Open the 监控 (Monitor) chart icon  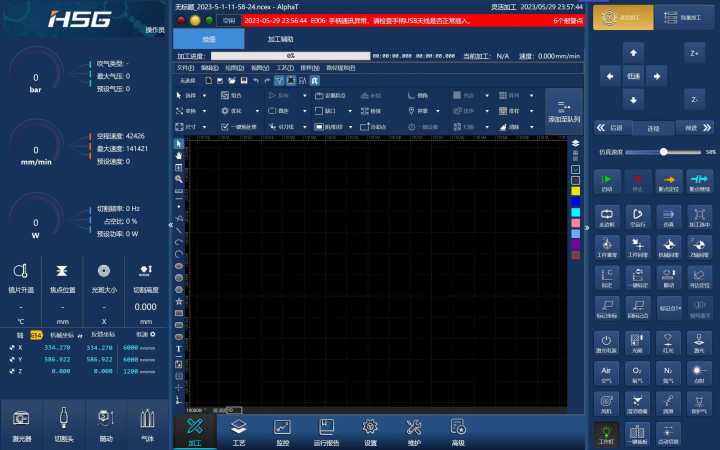coord(282,430)
